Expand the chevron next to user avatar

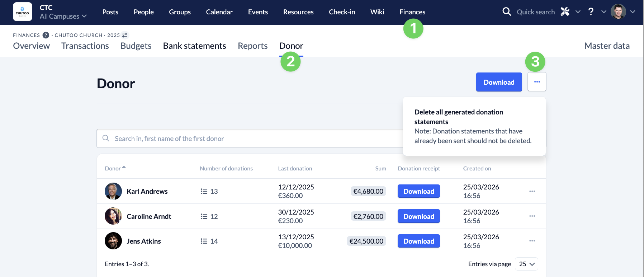(633, 12)
